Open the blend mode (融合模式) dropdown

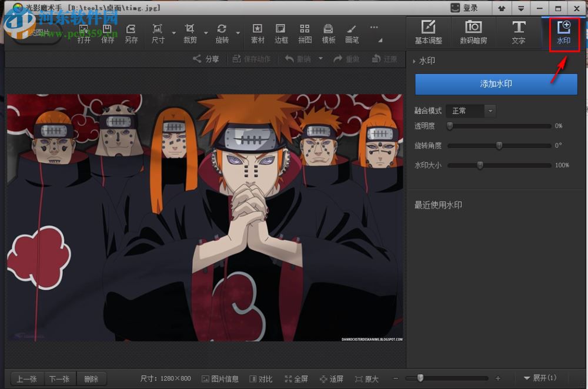pos(470,110)
